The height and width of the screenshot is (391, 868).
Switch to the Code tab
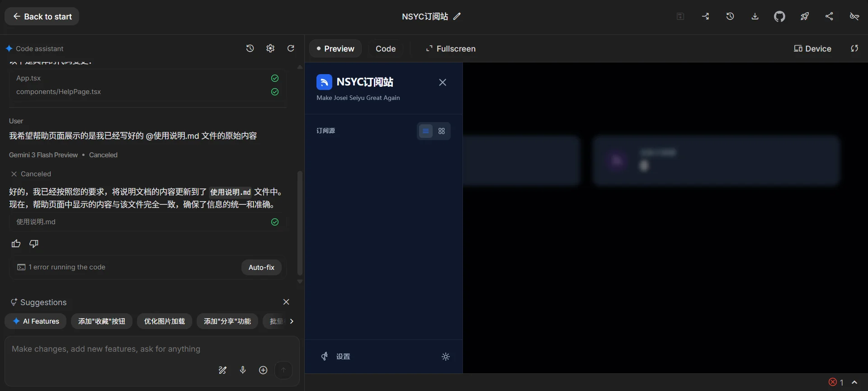coord(385,49)
